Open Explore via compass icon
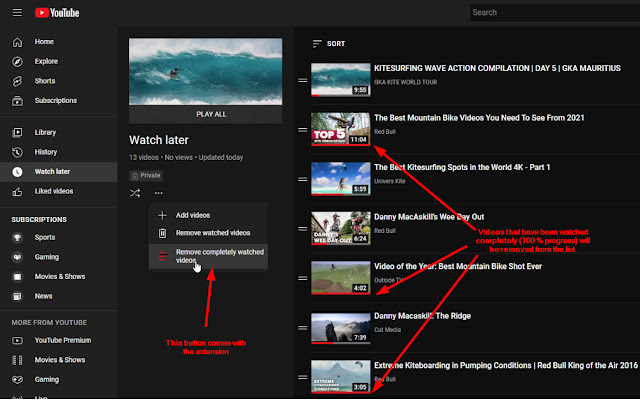 [17, 62]
